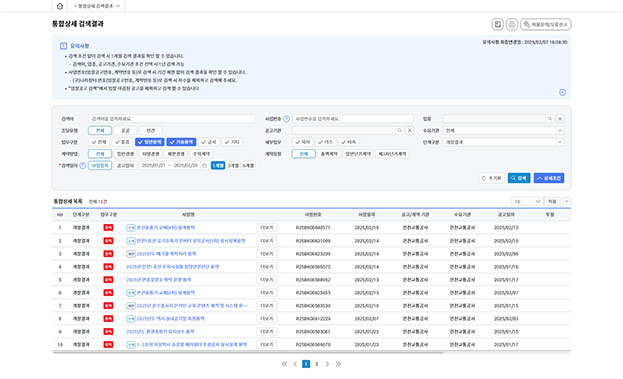Click 더보기 for row R25BK00640571
Viewport: 623px width, 379px height.
(266, 228)
